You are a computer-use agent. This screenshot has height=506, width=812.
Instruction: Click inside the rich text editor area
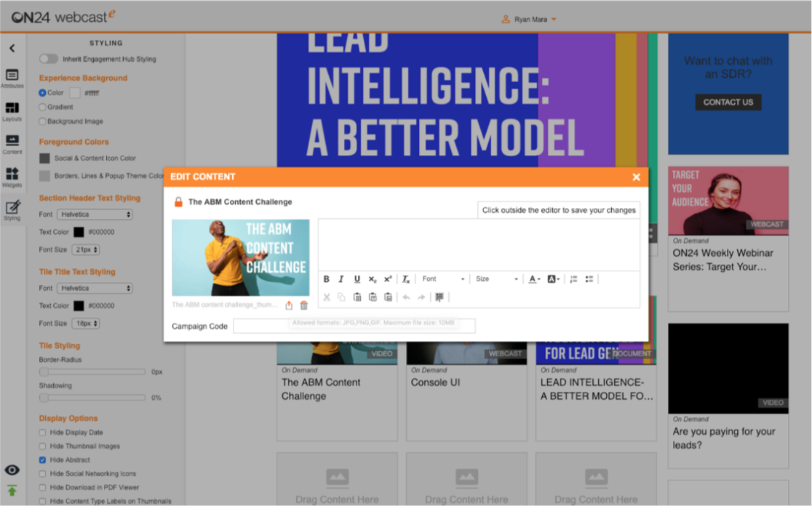(479, 244)
